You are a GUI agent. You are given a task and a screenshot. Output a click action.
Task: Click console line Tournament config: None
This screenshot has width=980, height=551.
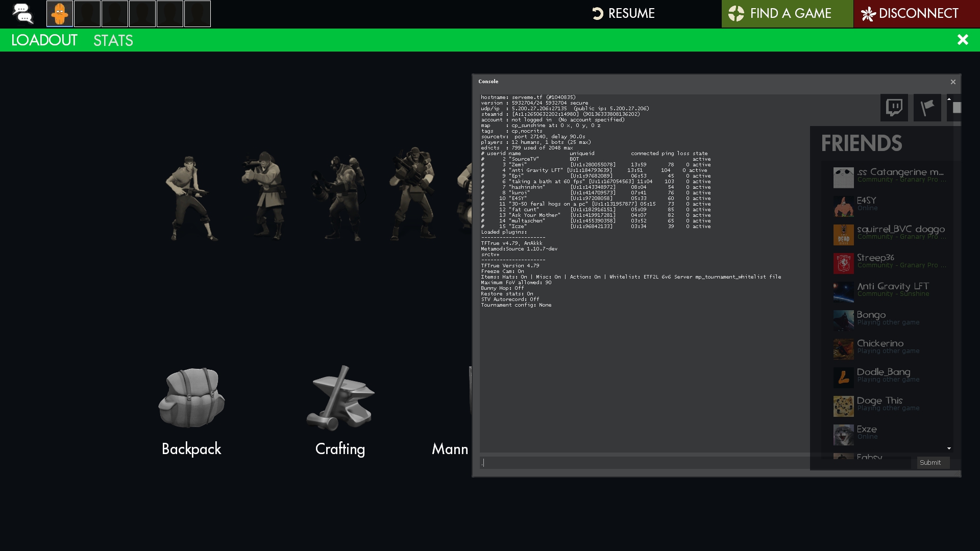pyautogui.click(x=516, y=305)
